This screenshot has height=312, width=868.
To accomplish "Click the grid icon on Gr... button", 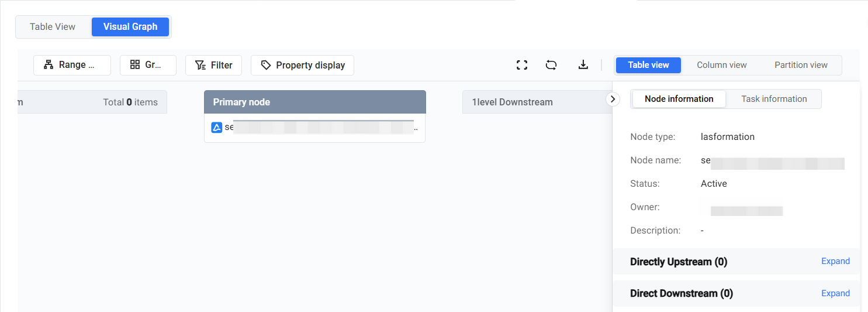I will (x=135, y=65).
